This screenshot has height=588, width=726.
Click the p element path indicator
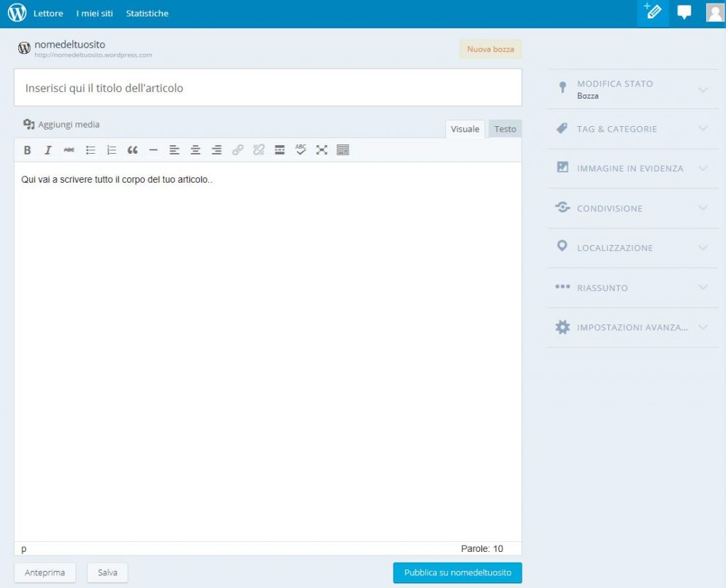[x=23, y=549]
